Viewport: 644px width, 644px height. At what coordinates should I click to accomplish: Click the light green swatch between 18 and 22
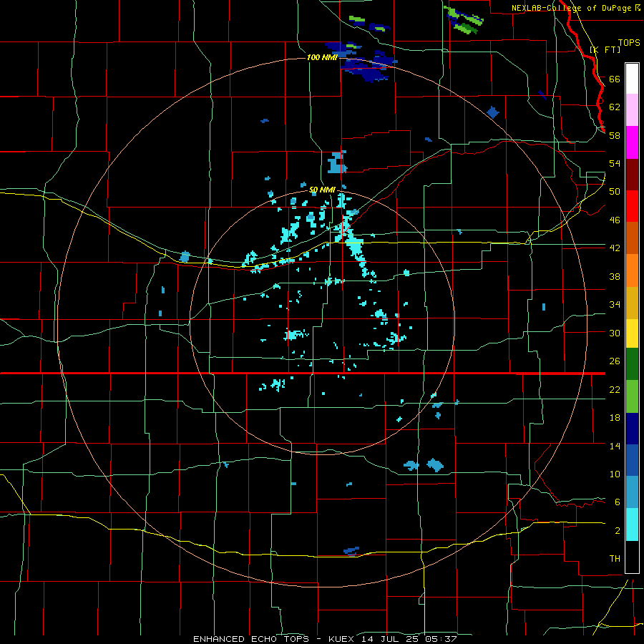pyautogui.click(x=632, y=396)
